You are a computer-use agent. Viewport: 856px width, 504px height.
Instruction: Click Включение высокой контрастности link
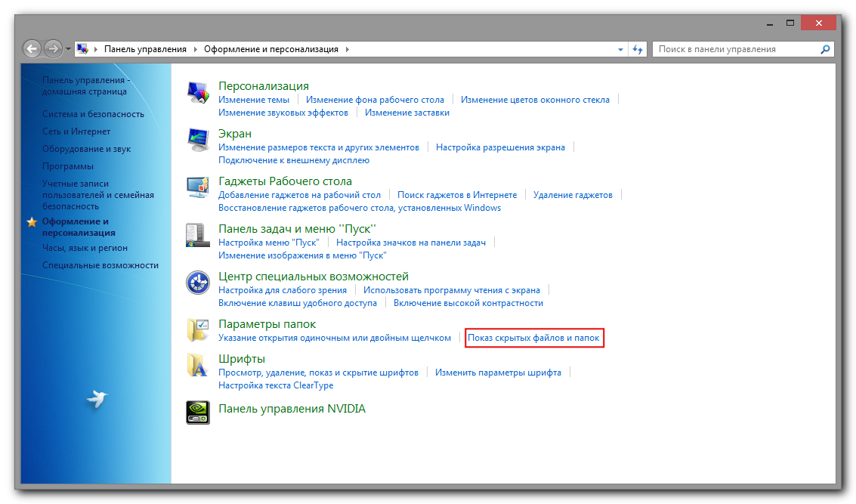click(x=468, y=304)
